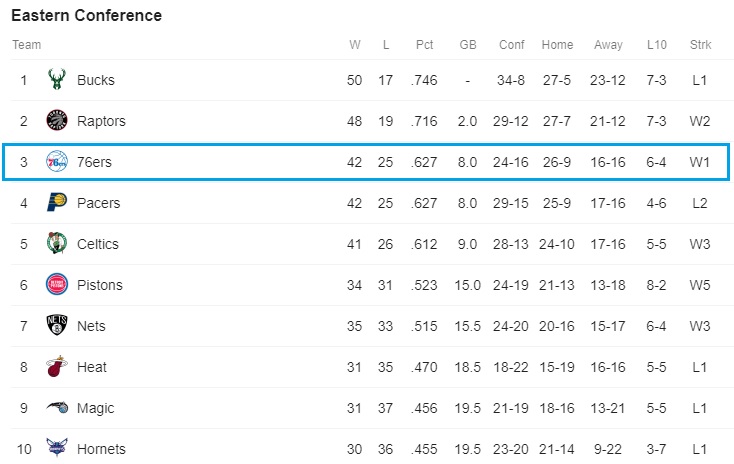Viewport: 734px width, 464px height.
Task: Click the Eastern Conference heading
Action: [87, 16]
